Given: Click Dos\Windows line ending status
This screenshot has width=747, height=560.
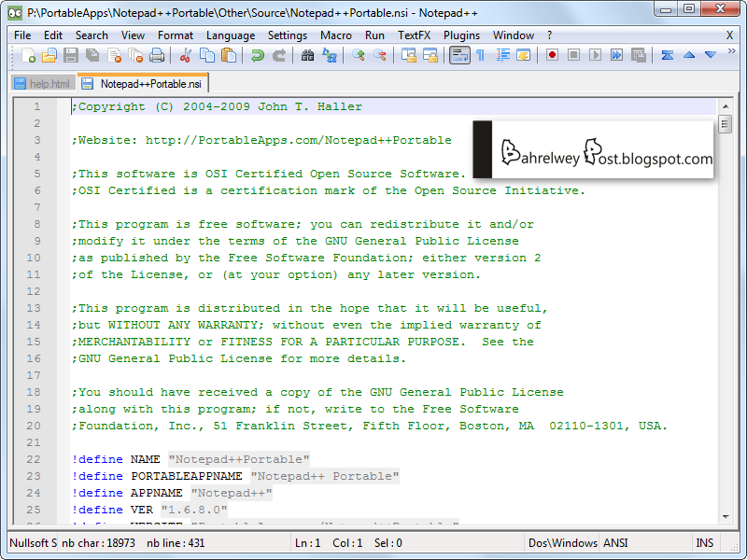Looking at the screenshot, I should coord(563,543).
